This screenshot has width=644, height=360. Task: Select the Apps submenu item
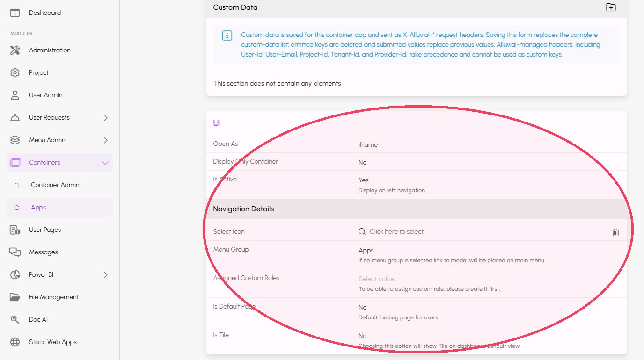(x=59, y=207)
